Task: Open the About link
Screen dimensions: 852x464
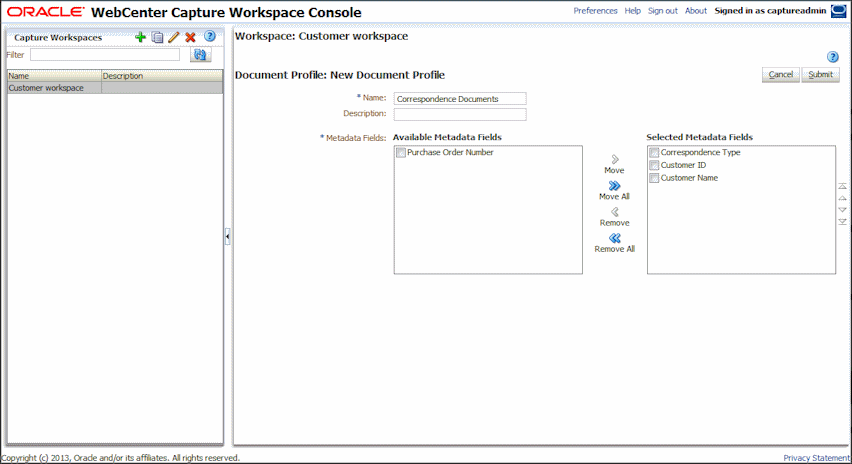Action: tap(696, 11)
